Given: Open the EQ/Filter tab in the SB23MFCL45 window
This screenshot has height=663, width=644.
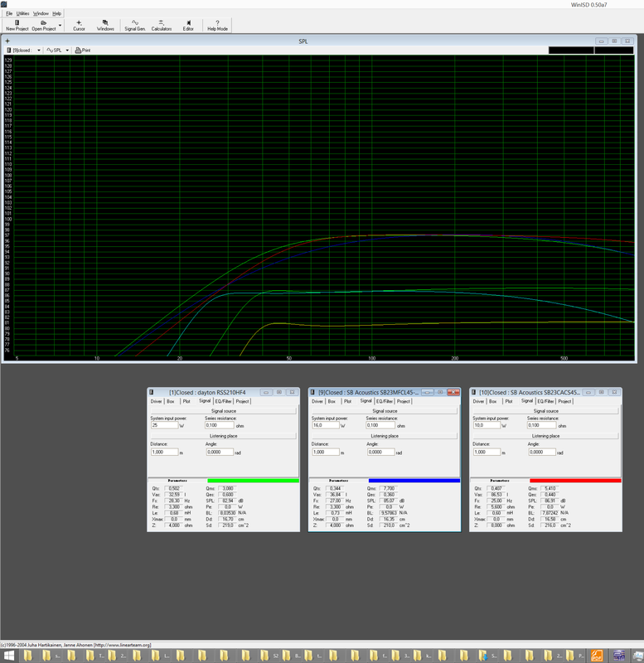Looking at the screenshot, I should 385,401.
